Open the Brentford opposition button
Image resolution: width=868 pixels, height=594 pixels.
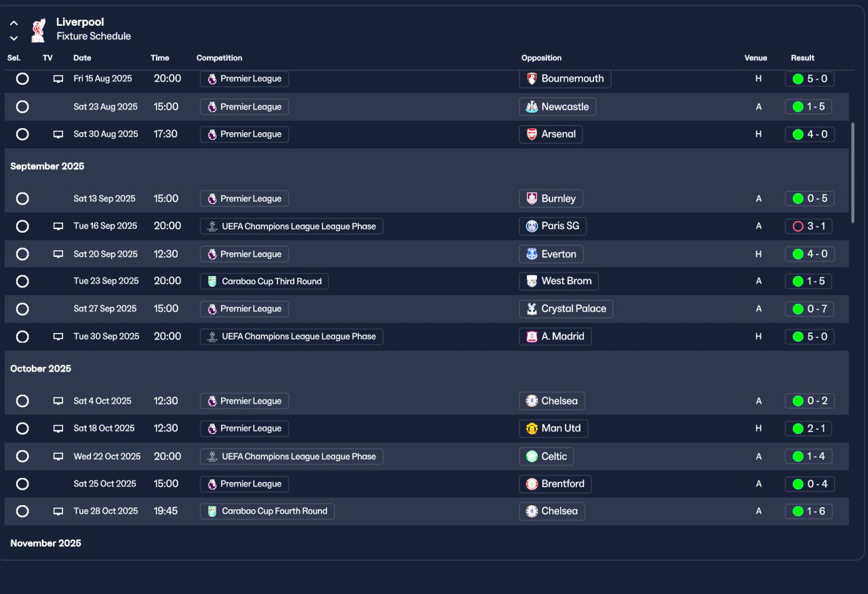[x=555, y=484]
